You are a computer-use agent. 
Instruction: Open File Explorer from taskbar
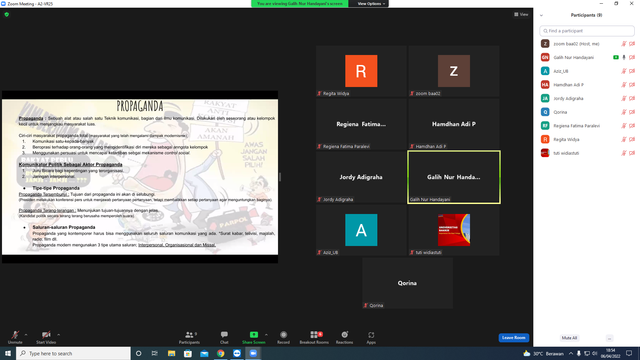click(171, 353)
